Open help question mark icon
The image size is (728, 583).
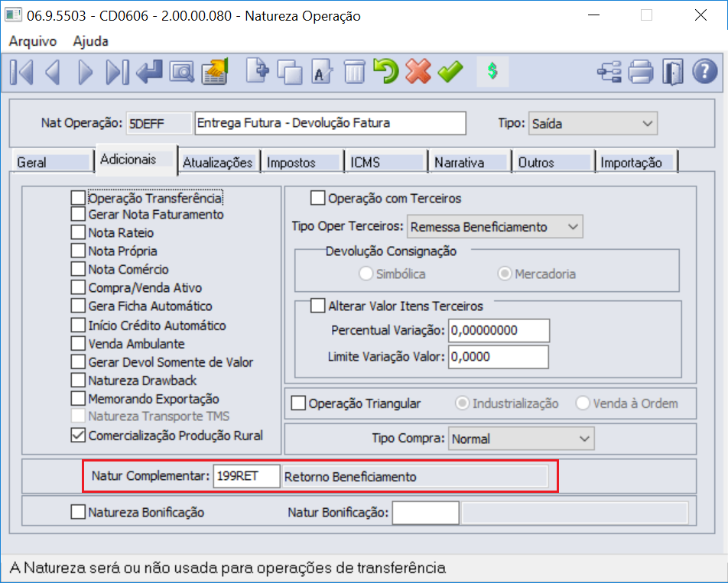click(x=704, y=71)
